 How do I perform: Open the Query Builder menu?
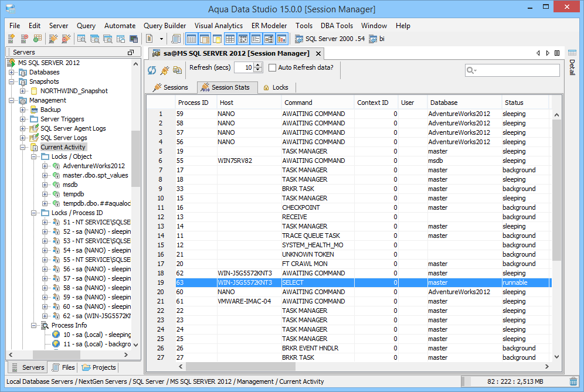tap(165, 26)
